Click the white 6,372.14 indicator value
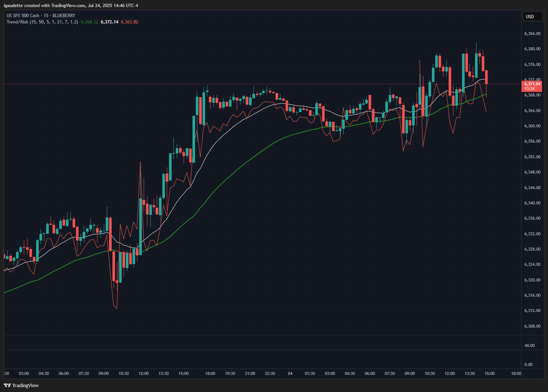Image resolution: width=548 pixels, height=392 pixels. (x=109, y=22)
